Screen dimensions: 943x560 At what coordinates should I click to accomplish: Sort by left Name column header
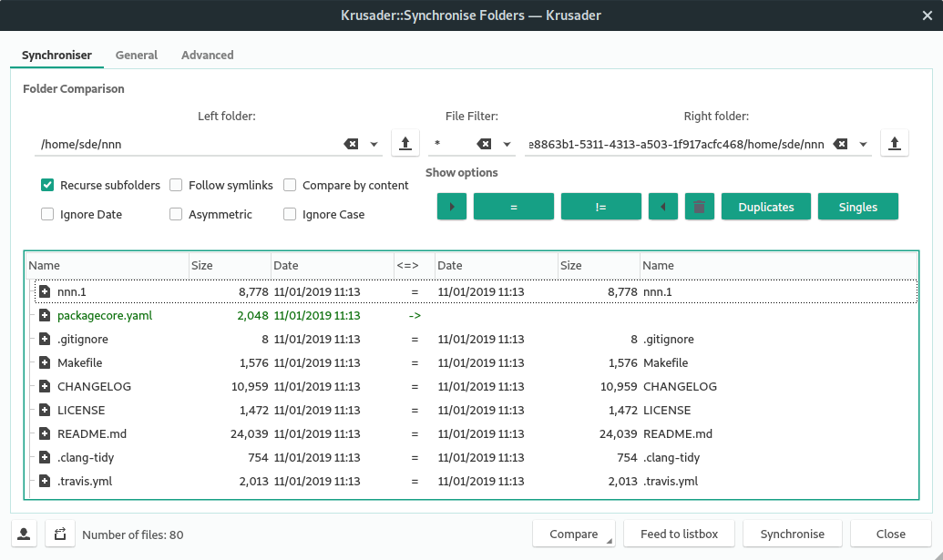107,266
